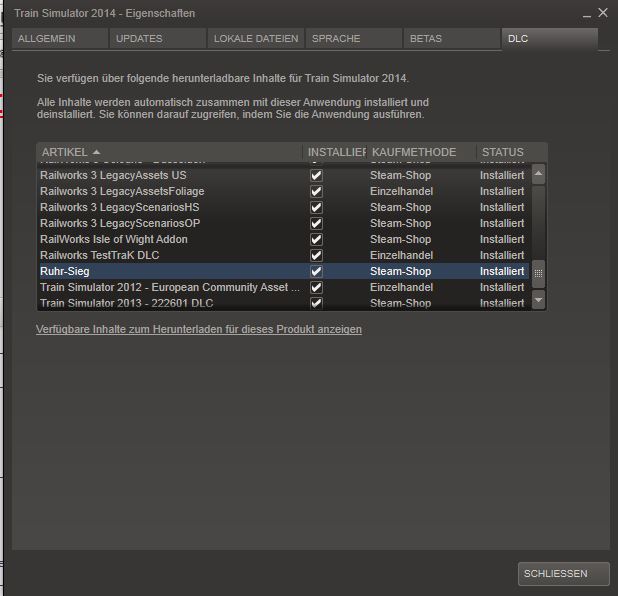
Task: Open the LOKALE DATEIEN tab
Action: click(256, 39)
